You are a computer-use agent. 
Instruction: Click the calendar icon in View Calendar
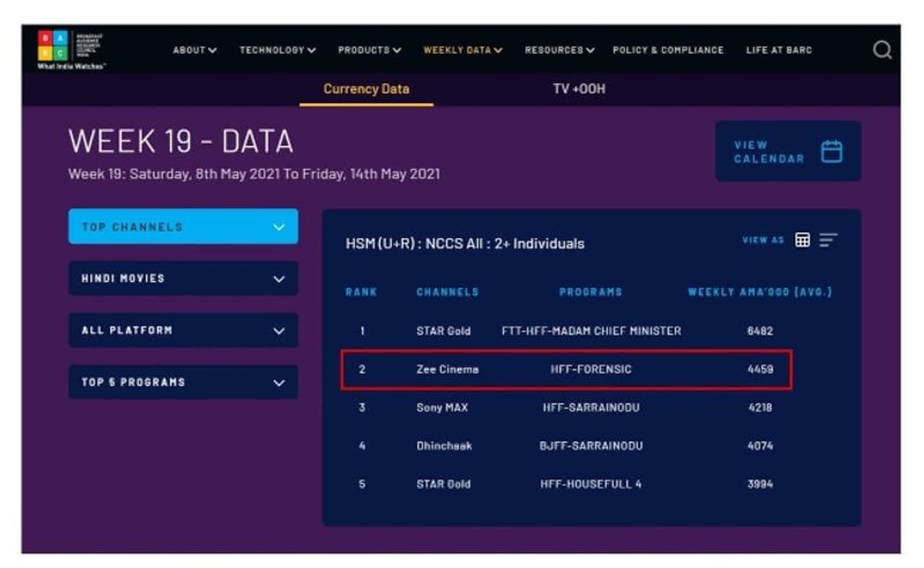click(x=832, y=152)
